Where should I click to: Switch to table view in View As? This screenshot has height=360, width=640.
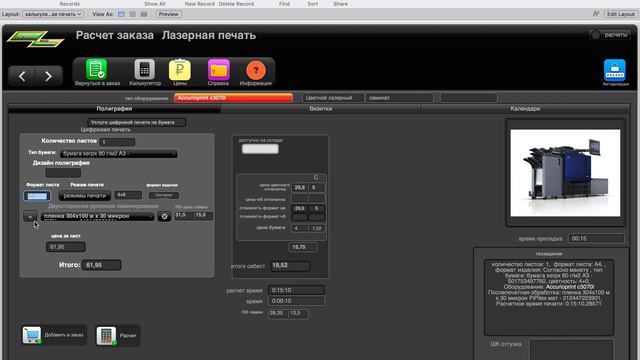(144, 14)
